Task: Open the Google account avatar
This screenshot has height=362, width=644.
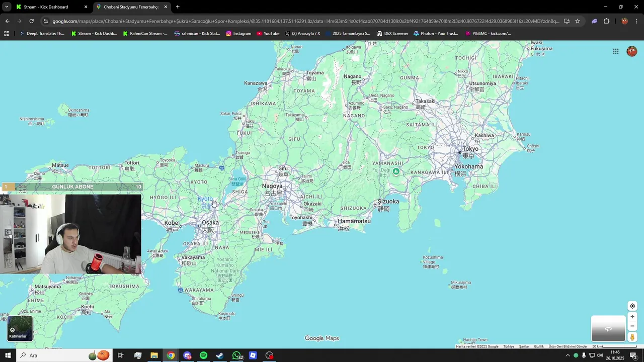Action: (631, 51)
